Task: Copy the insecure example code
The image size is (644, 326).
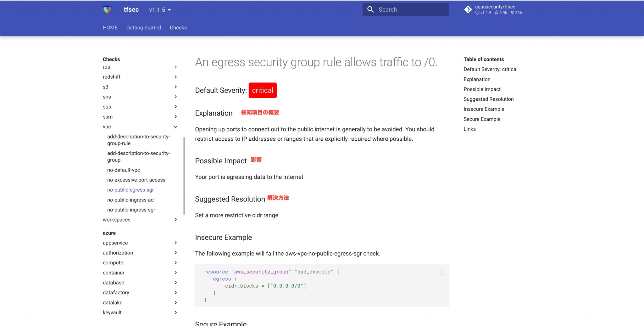Action: coord(441,272)
